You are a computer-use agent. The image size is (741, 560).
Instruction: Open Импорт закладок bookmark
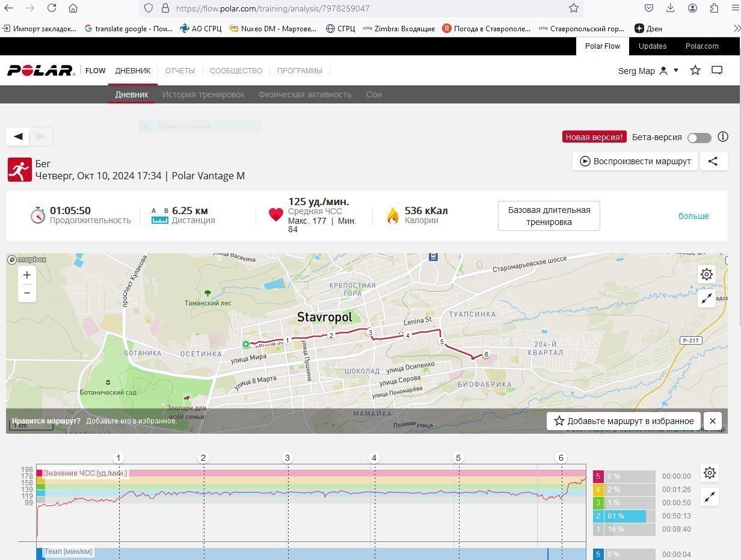point(40,28)
